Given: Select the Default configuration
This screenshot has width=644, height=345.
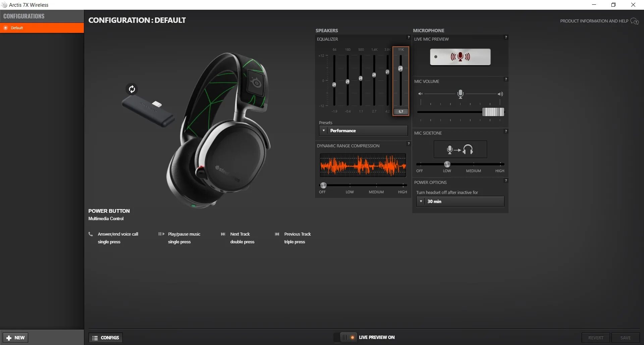Looking at the screenshot, I should tap(42, 28).
